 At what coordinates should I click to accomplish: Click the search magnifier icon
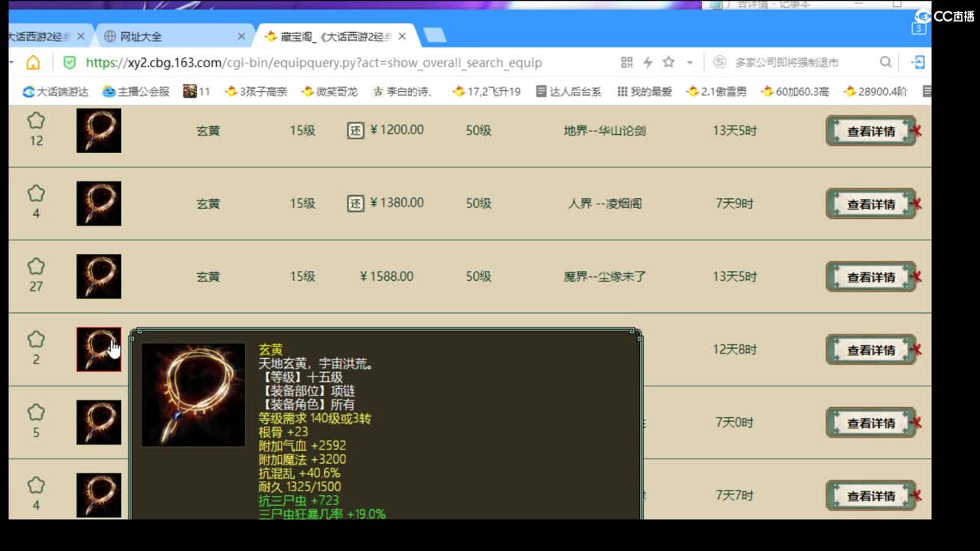click(886, 62)
